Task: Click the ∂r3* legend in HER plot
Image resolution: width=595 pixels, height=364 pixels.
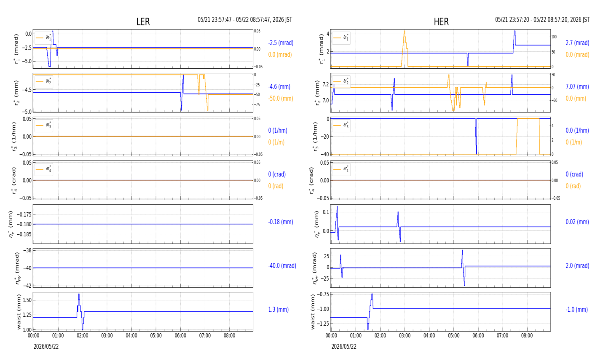Action: click(x=341, y=125)
